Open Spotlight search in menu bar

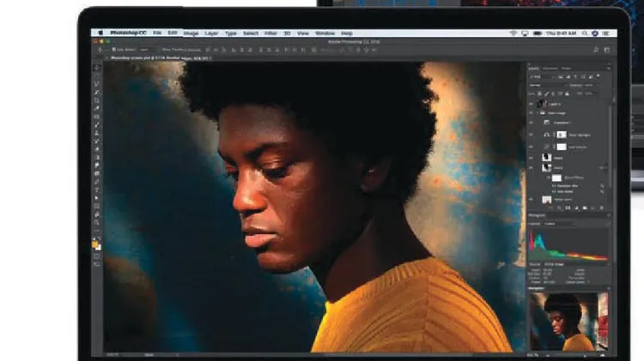[585, 33]
